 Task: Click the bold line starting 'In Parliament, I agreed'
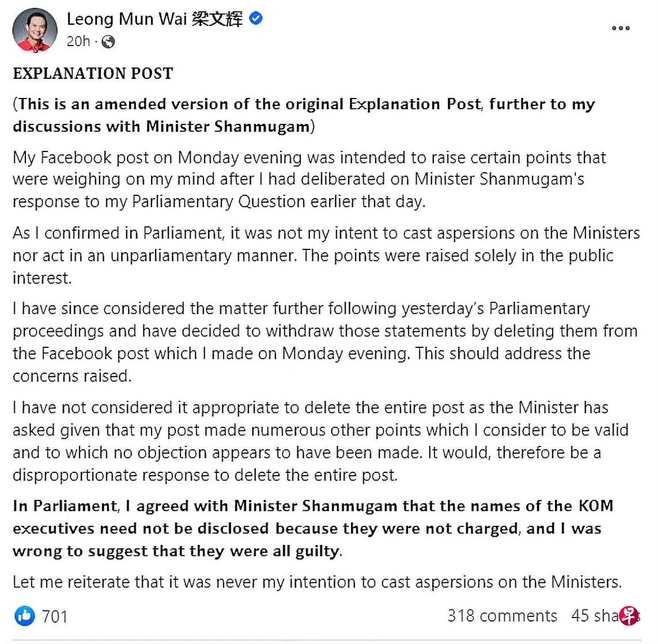[312, 506]
